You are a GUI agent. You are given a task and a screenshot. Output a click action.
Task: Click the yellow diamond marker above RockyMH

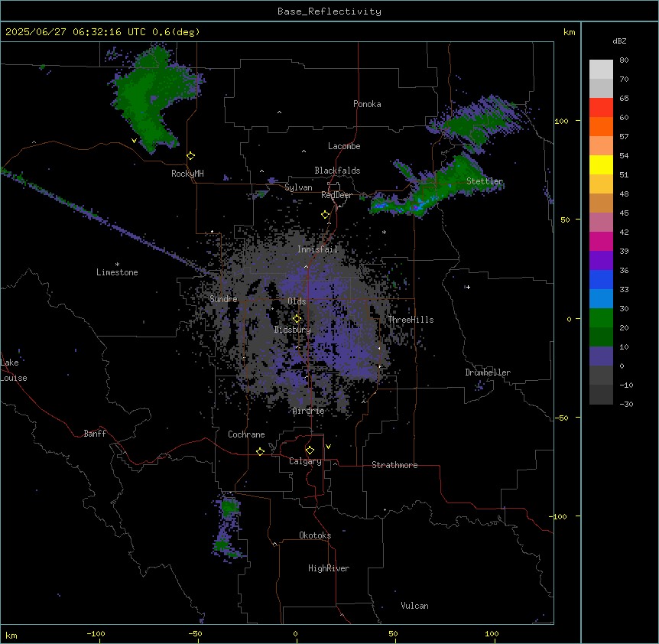(x=191, y=156)
